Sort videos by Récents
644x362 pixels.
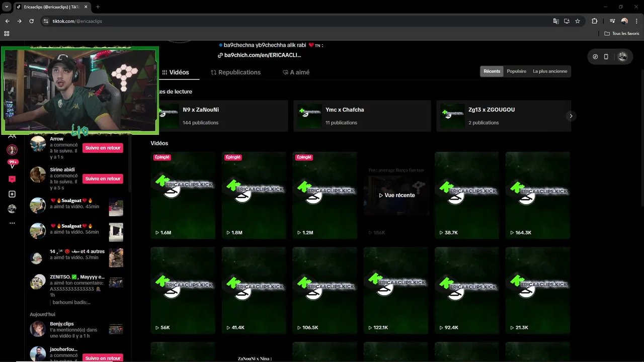tap(492, 71)
